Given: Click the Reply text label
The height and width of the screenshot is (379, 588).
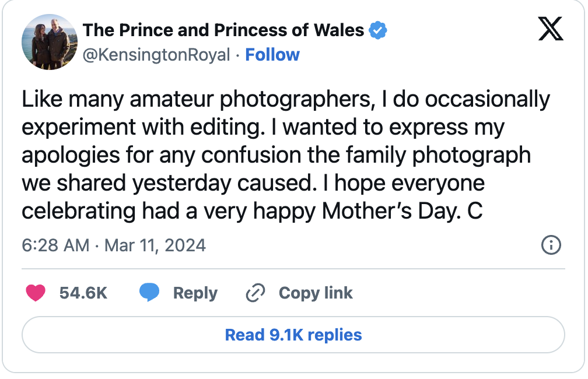Looking at the screenshot, I should (195, 293).
